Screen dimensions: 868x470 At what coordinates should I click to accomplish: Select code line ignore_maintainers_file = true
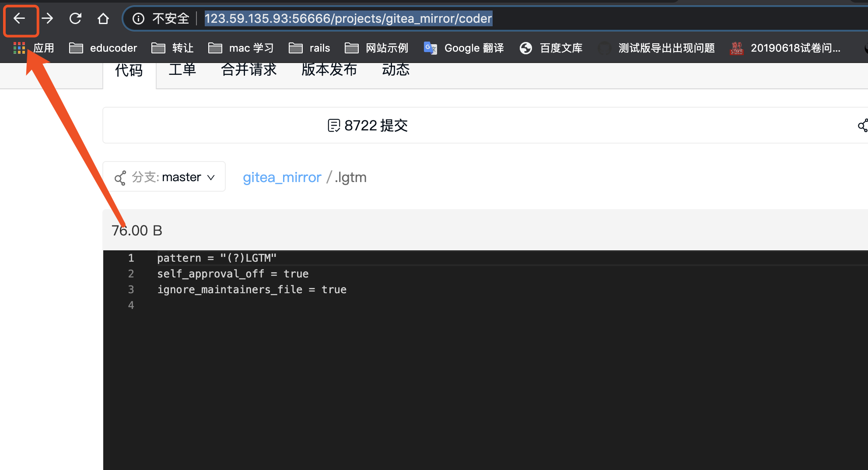(252, 289)
